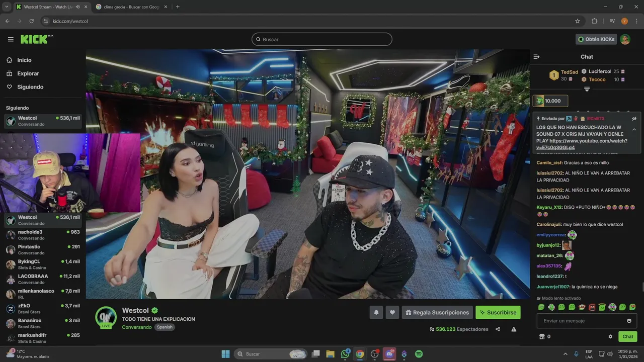Select the first green quick emote
The width and height of the screenshot is (644, 362).
click(541, 307)
